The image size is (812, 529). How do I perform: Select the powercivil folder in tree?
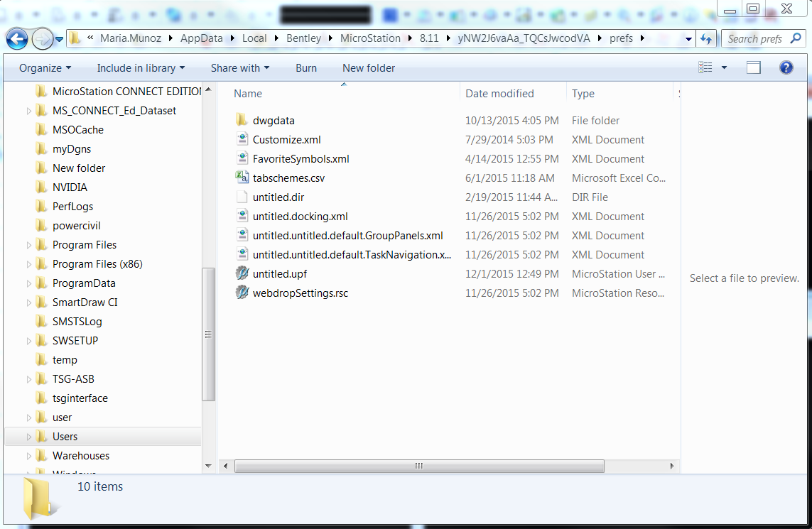(68, 225)
